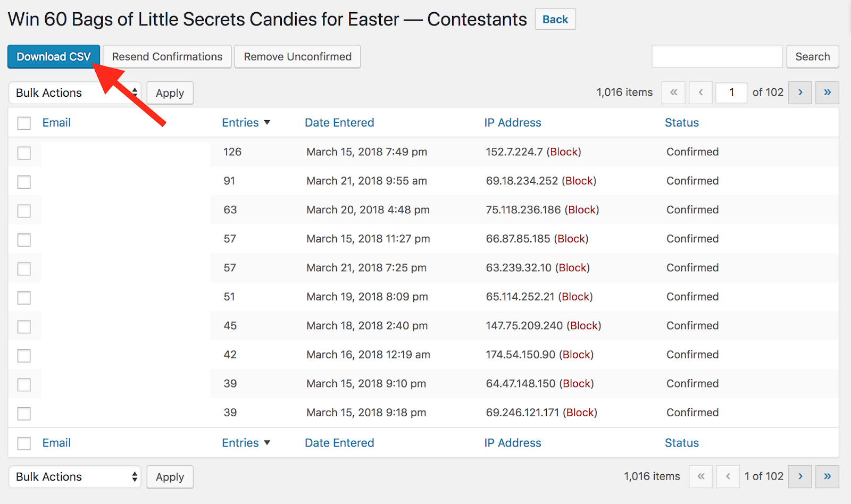The width and height of the screenshot is (851, 504).
Task: Jump to last page using top double-arrow
Action: click(827, 93)
